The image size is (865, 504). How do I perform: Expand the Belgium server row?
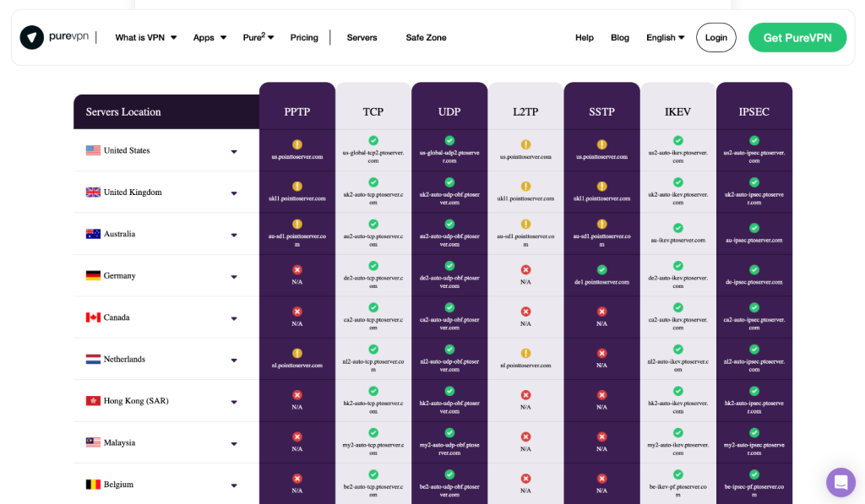(234, 485)
